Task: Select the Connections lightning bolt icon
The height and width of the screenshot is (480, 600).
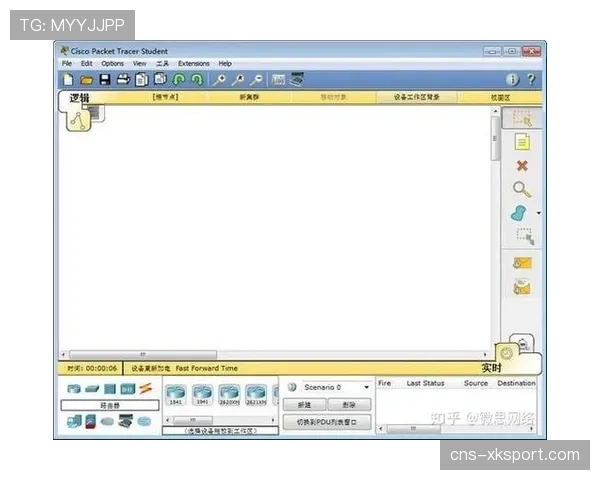Action: point(145,389)
